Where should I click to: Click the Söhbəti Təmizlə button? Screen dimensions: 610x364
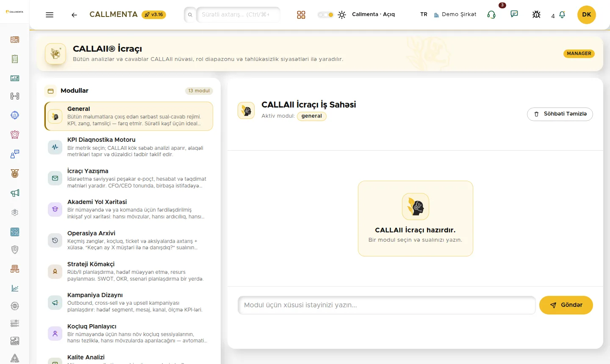(x=560, y=114)
